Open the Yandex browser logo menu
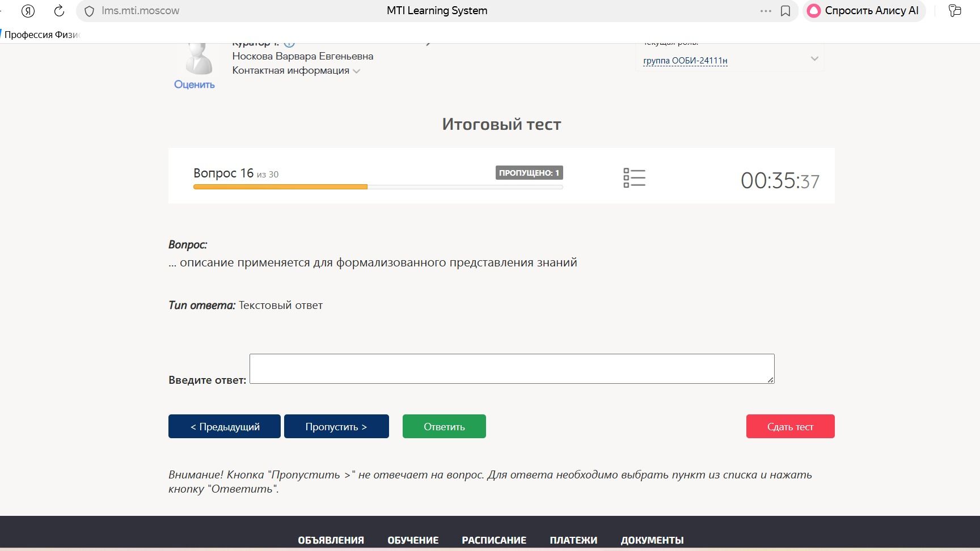This screenshot has width=980, height=551. pyautogui.click(x=28, y=11)
